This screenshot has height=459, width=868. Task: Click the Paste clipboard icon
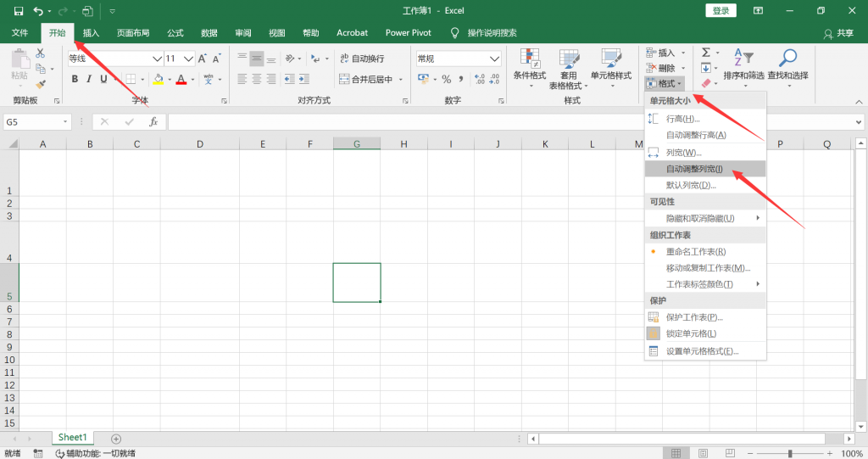pyautogui.click(x=19, y=59)
